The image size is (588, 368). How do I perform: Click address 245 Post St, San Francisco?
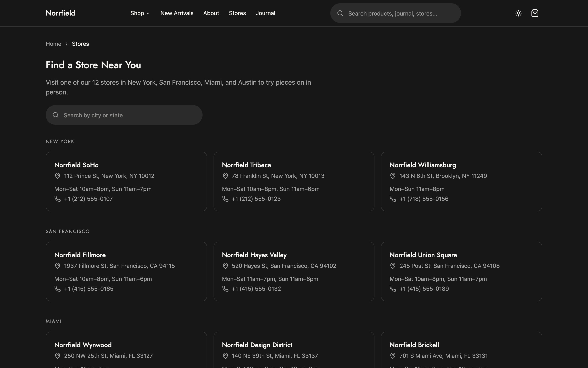[450, 266]
